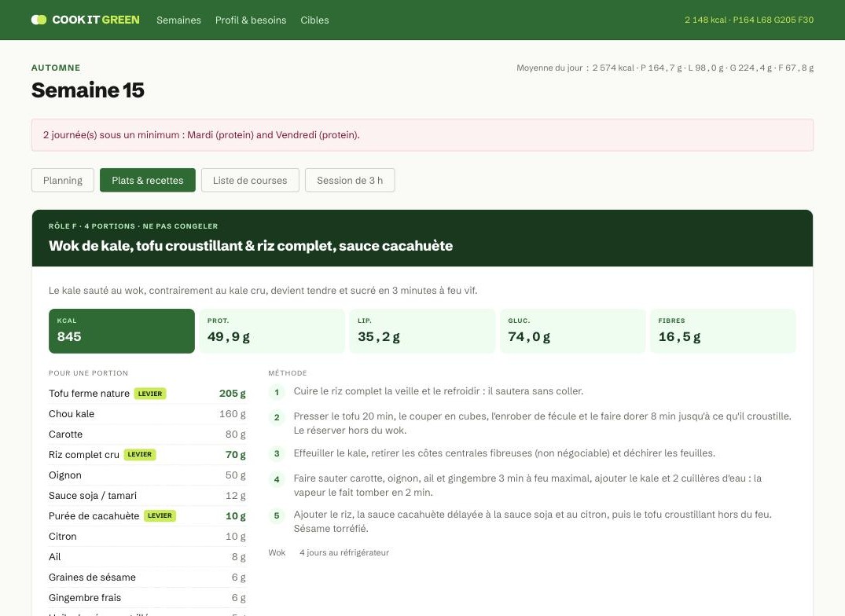The width and height of the screenshot is (845, 616).
Task: Click step 3 number circle
Action: click(277, 454)
